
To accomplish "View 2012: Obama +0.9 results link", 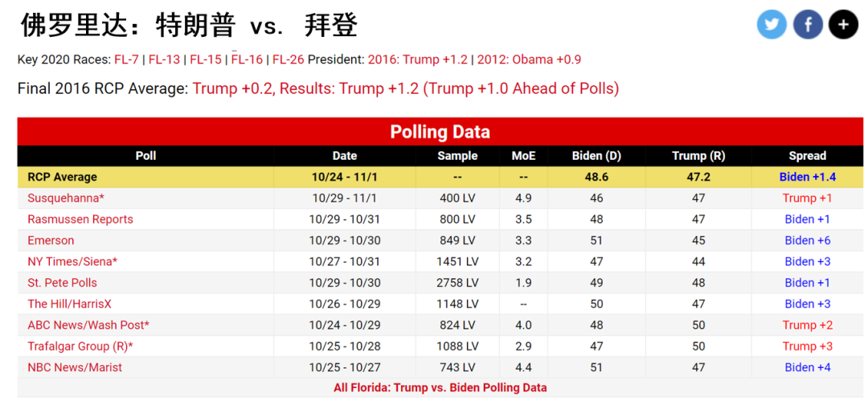I will [529, 59].
